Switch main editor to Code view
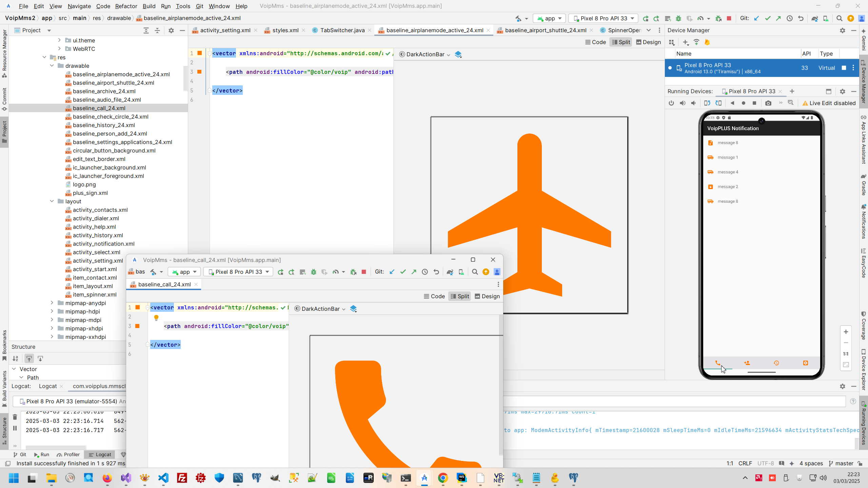The height and width of the screenshot is (488, 868). click(595, 42)
